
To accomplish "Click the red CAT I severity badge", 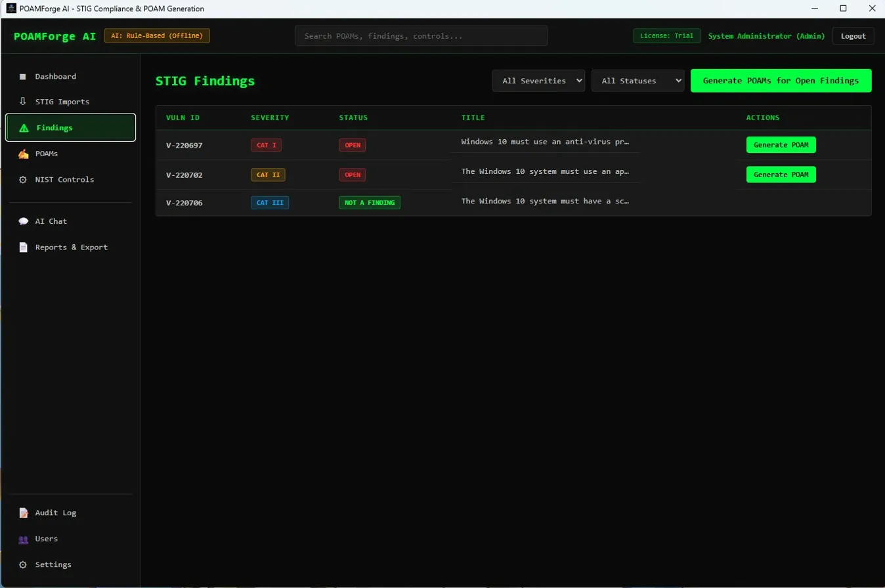I will pos(265,145).
